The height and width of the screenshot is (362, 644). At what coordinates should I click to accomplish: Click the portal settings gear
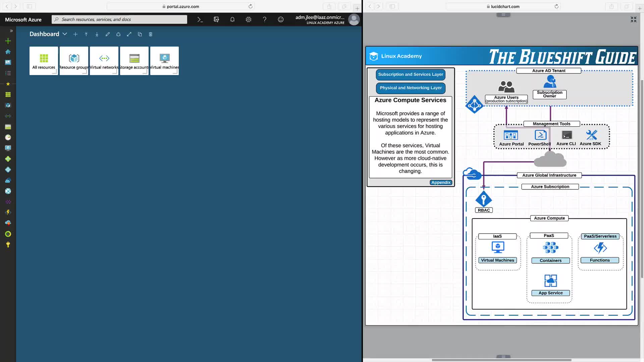coord(248,19)
